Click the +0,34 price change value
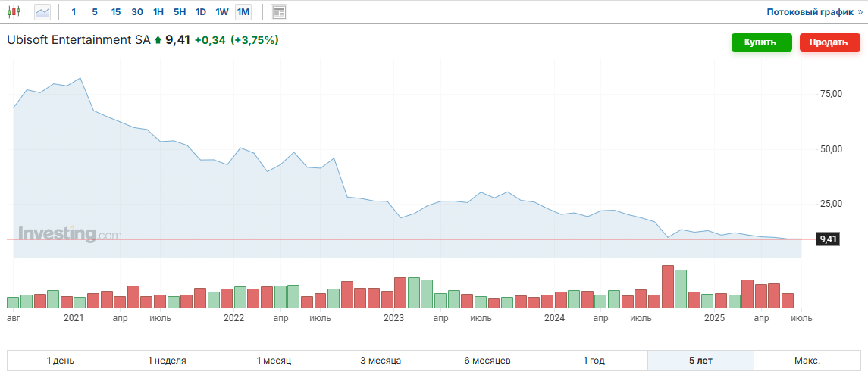Image resolution: width=868 pixels, height=378 pixels. point(210,40)
